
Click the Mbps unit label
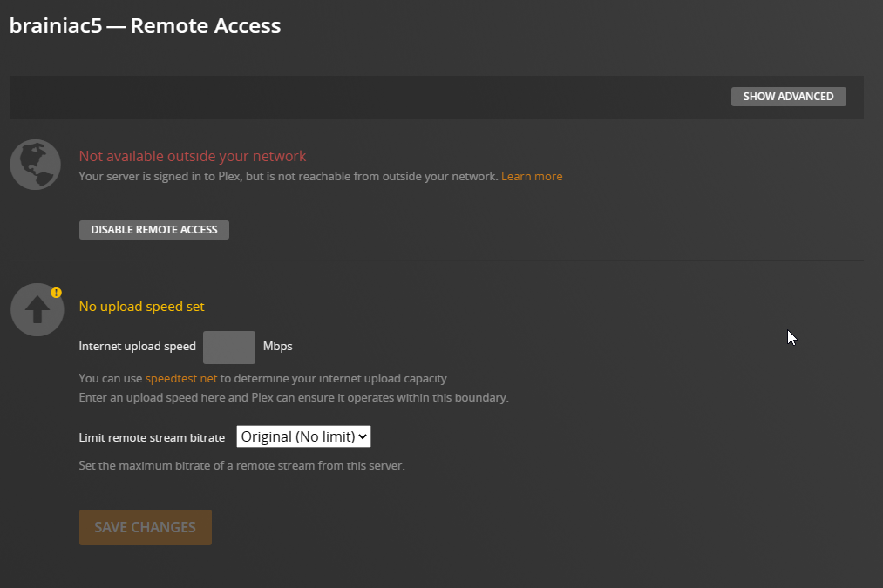pos(278,347)
